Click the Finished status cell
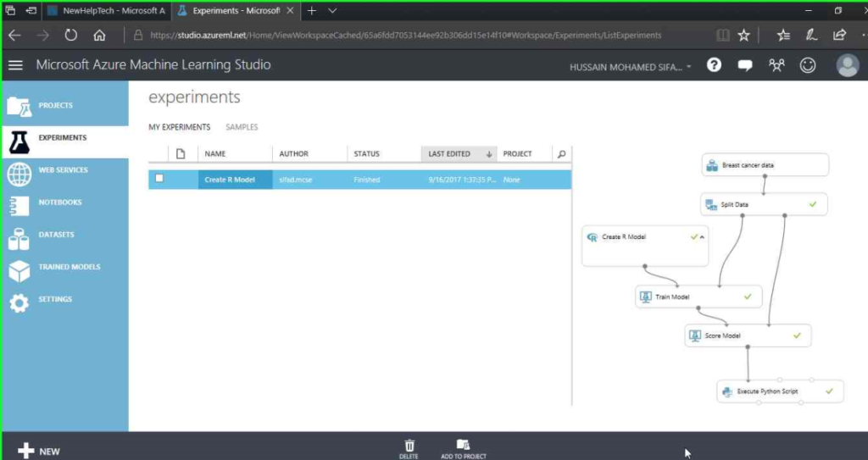 pos(367,180)
